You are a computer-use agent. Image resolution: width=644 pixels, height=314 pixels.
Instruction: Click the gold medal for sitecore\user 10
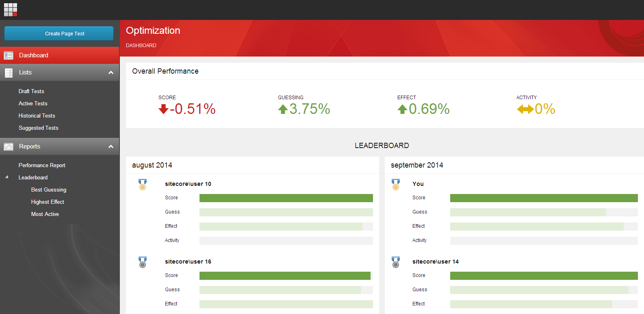(x=143, y=185)
